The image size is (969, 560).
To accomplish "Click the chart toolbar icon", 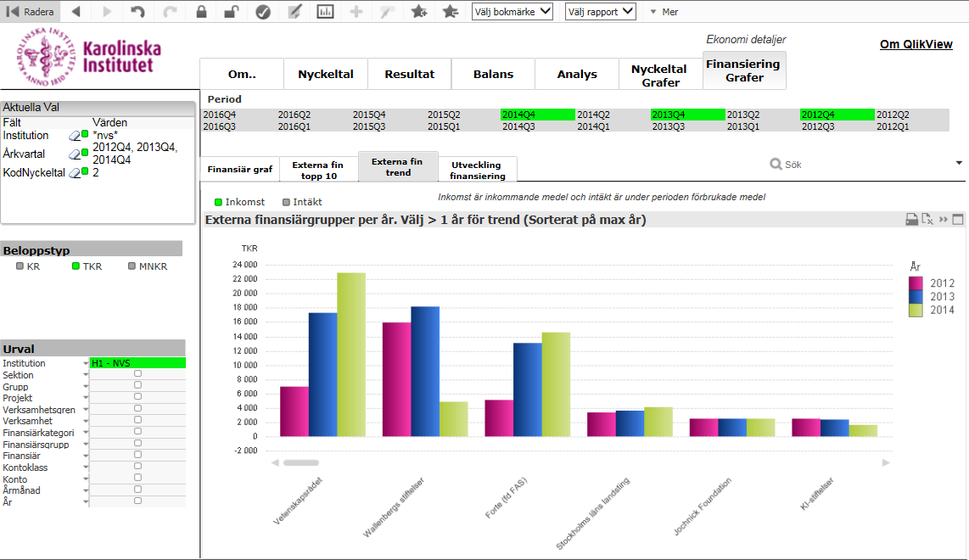I will 325,12.
